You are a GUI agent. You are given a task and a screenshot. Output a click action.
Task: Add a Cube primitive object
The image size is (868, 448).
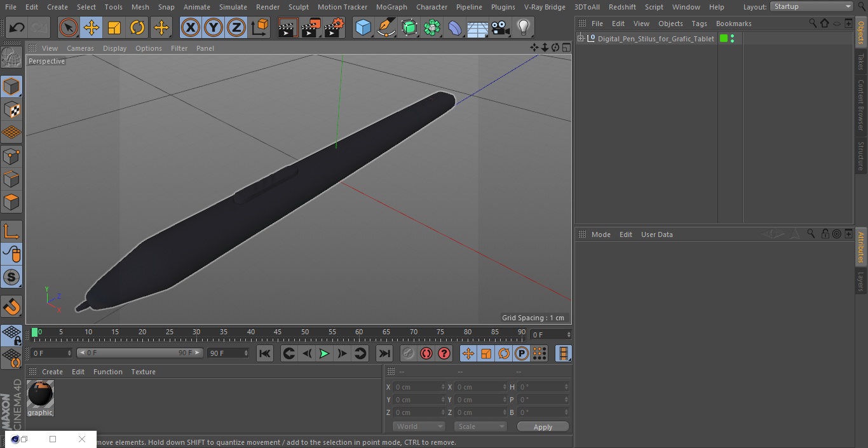point(363,28)
